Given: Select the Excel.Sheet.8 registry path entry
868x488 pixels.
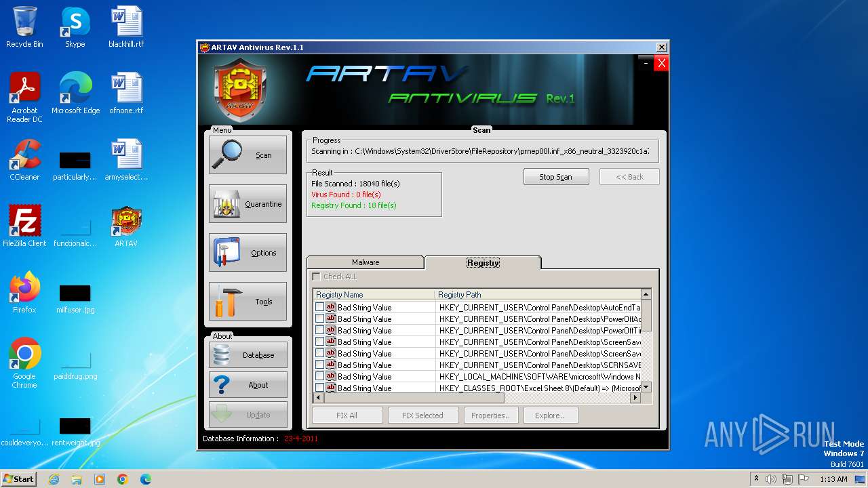Looking at the screenshot, I should (540, 388).
